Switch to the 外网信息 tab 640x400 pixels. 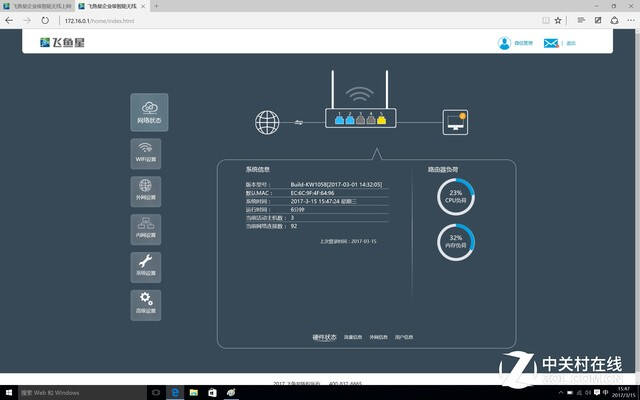[x=378, y=337]
